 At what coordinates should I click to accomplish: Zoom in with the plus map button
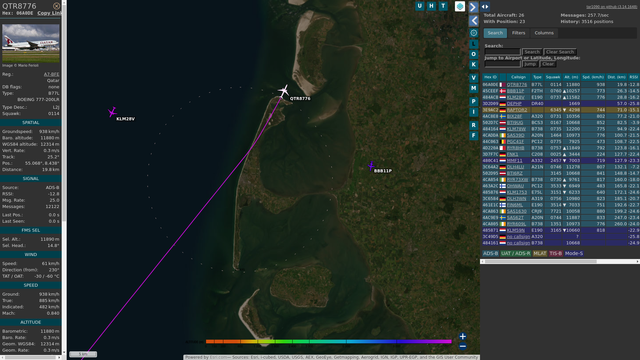[462, 336]
